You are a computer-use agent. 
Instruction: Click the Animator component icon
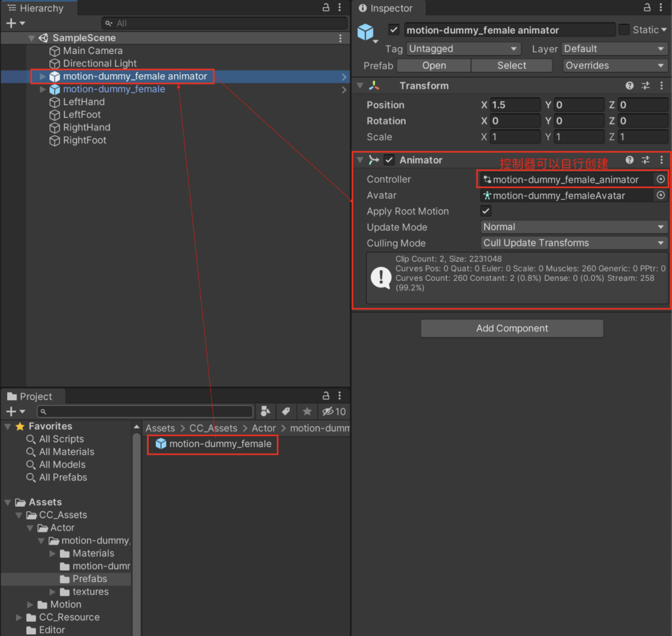pos(374,160)
